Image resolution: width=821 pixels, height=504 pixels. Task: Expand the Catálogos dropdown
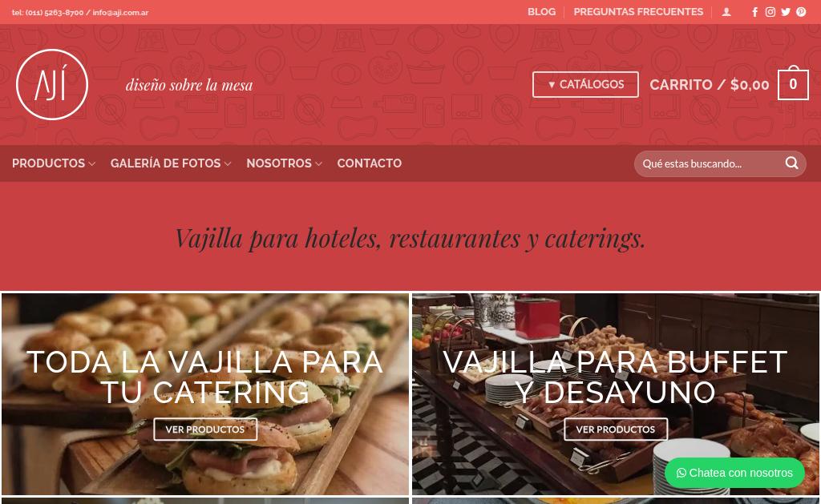coord(585,84)
